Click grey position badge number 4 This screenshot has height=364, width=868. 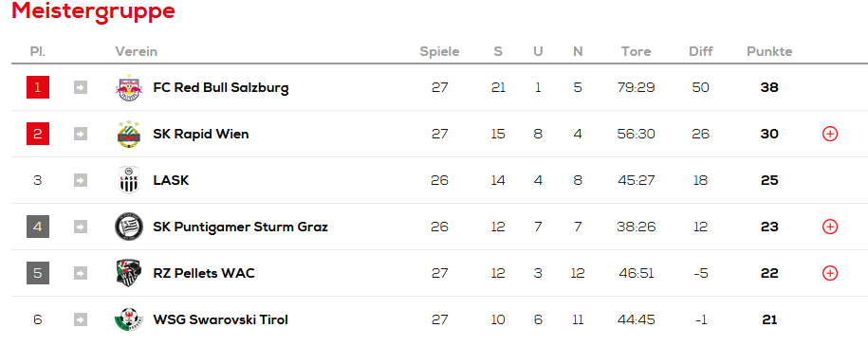pos(38,227)
